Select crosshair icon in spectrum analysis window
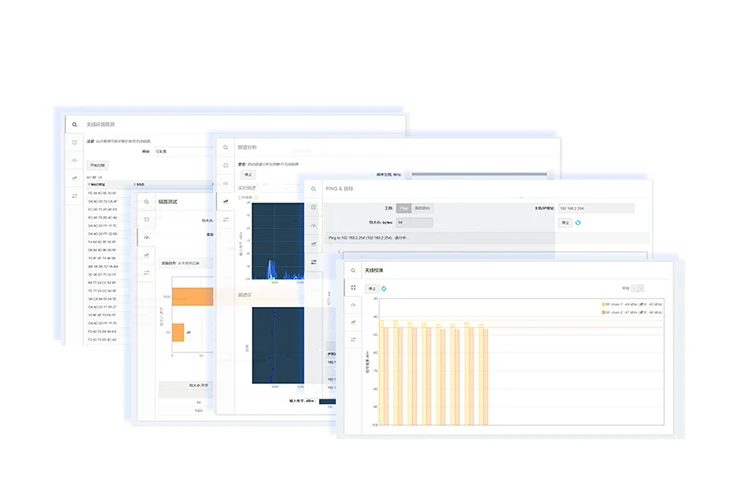The width and height of the screenshot is (750, 497). tap(225, 165)
